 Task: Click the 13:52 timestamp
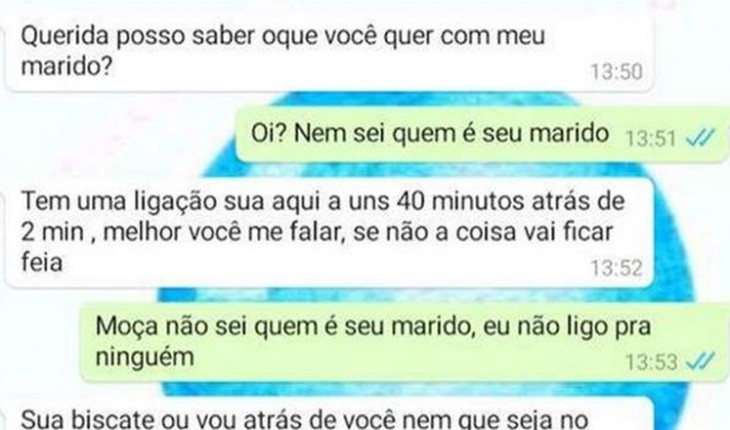pos(616,268)
